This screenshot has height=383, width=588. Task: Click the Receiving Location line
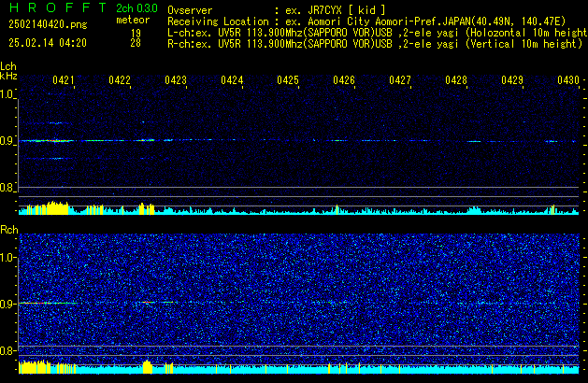(366, 21)
